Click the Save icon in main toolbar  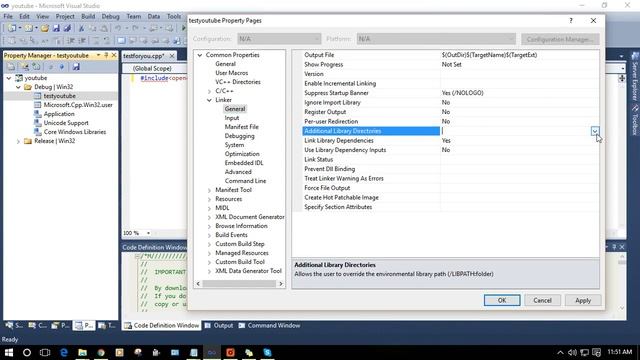click(56, 28)
